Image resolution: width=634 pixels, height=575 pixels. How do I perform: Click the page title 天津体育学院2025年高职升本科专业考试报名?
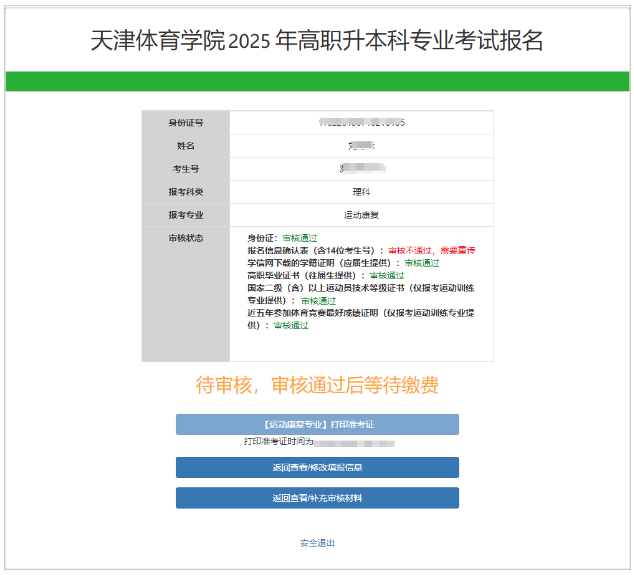coord(317,40)
